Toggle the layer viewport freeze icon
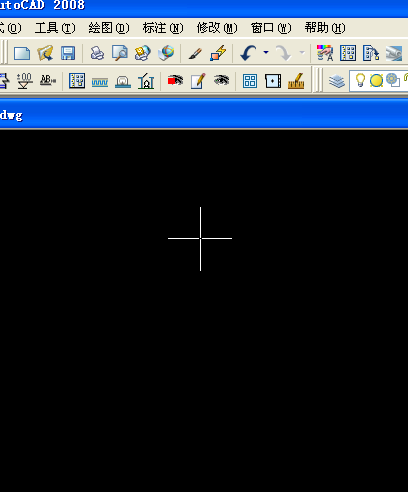 tap(393, 80)
